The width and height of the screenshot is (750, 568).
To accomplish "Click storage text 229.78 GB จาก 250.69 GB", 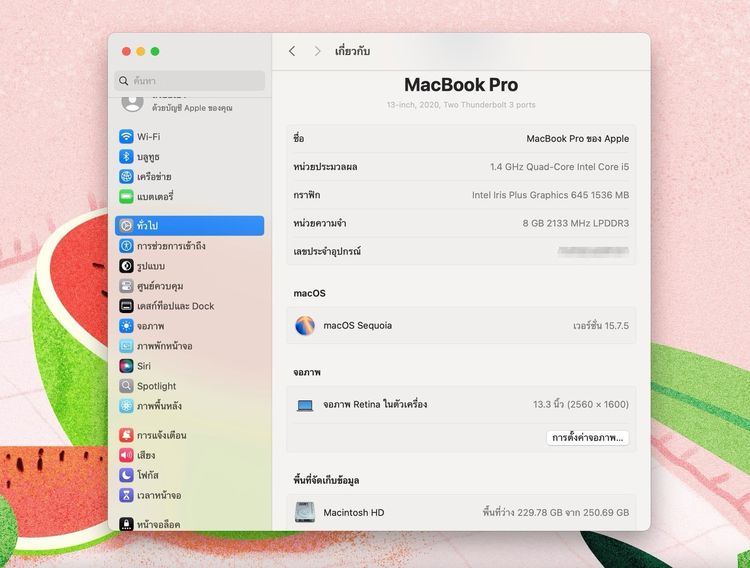I will (573, 512).
